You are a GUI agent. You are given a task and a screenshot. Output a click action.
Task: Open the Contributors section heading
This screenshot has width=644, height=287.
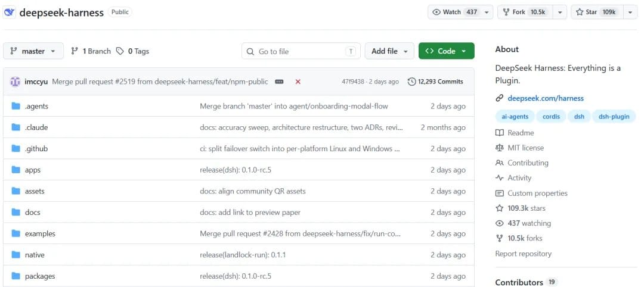pos(519,282)
